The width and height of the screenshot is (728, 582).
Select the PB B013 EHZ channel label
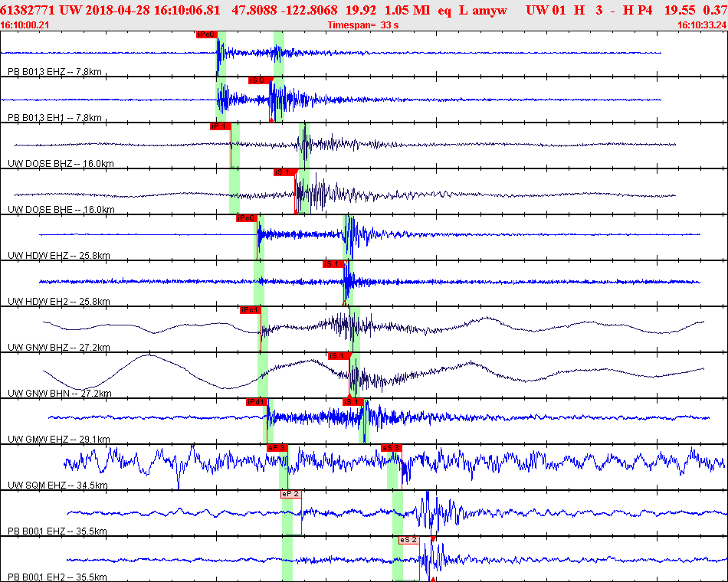(54, 72)
